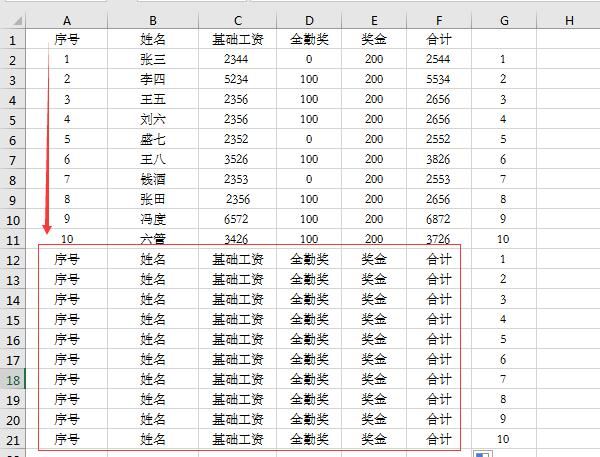Click the total value 2544

point(439,59)
